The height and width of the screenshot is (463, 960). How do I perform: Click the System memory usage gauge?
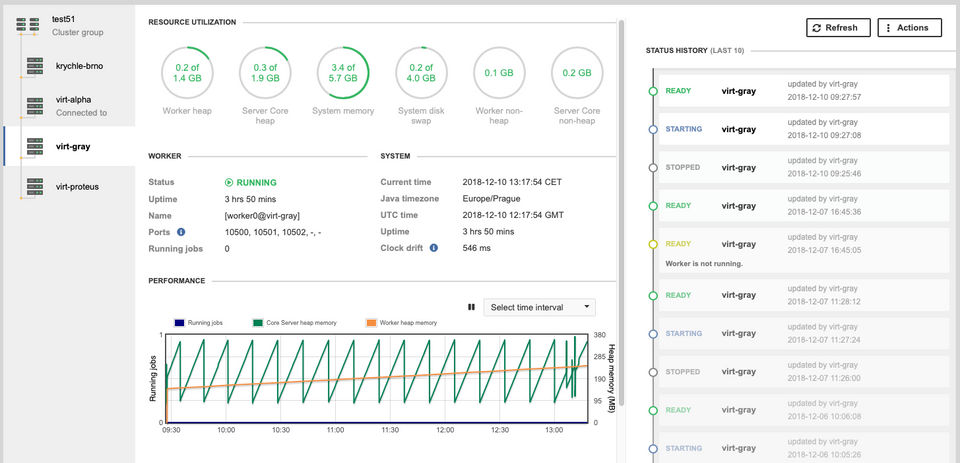point(343,73)
